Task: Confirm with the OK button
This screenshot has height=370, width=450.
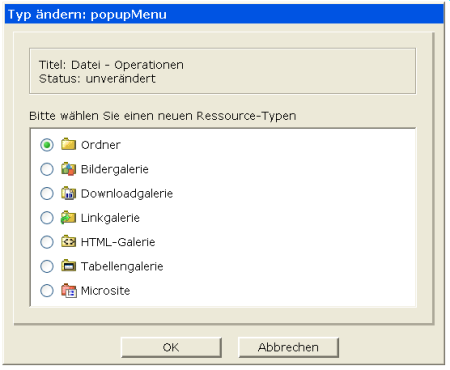Action: tap(171, 347)
